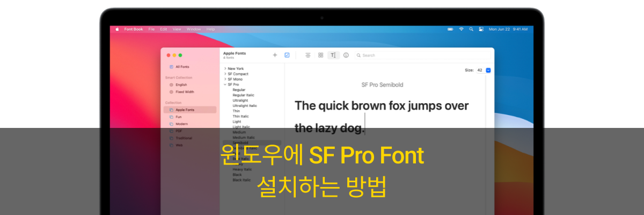Viewport: 644px width, 215px height.
Task: Expand the New York font family
Action: [x=225, y=69]
